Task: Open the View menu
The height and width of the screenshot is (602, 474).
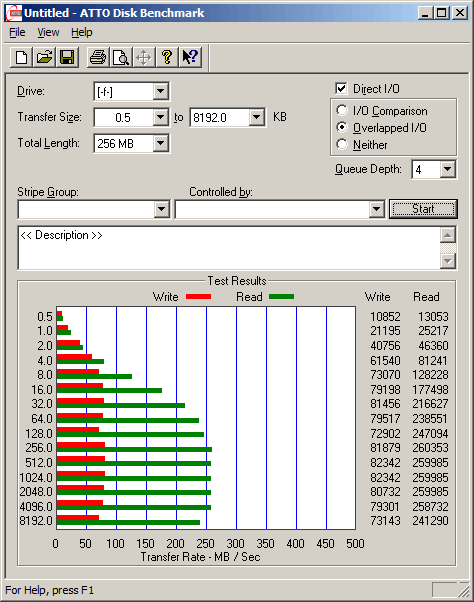Action: (x=48, y=32)
